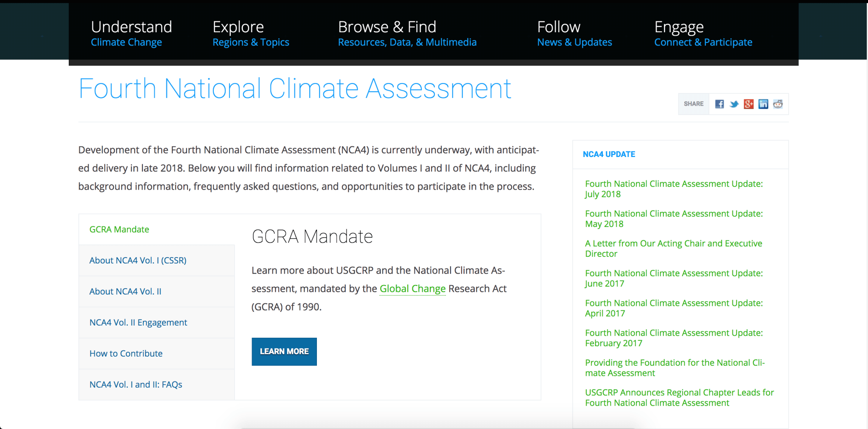This screenshot has height=429, width=868.
Task: Open Understand Climate Change menu
Action: click(x=131, y=33)
